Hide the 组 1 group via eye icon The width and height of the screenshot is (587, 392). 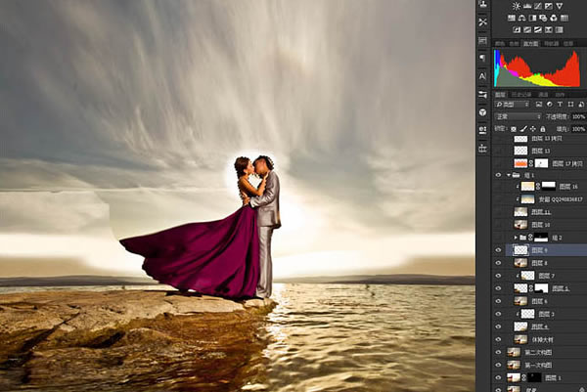pos(498,175)
